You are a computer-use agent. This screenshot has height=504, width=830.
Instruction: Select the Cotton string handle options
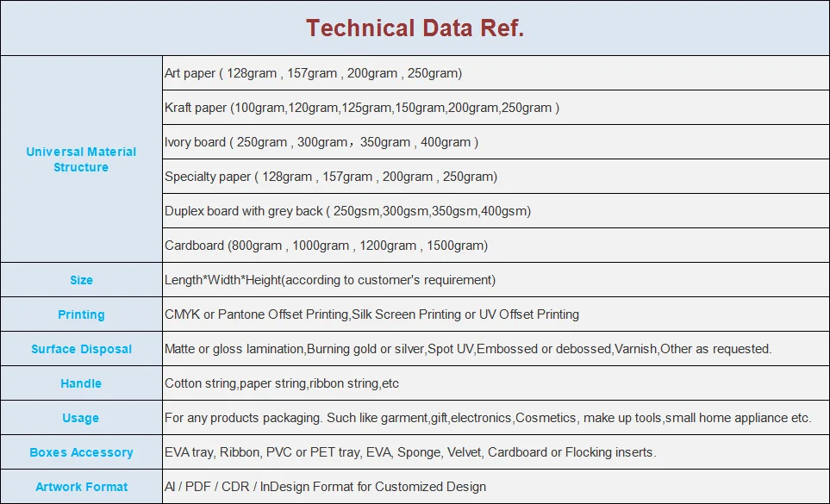[282, 383]
